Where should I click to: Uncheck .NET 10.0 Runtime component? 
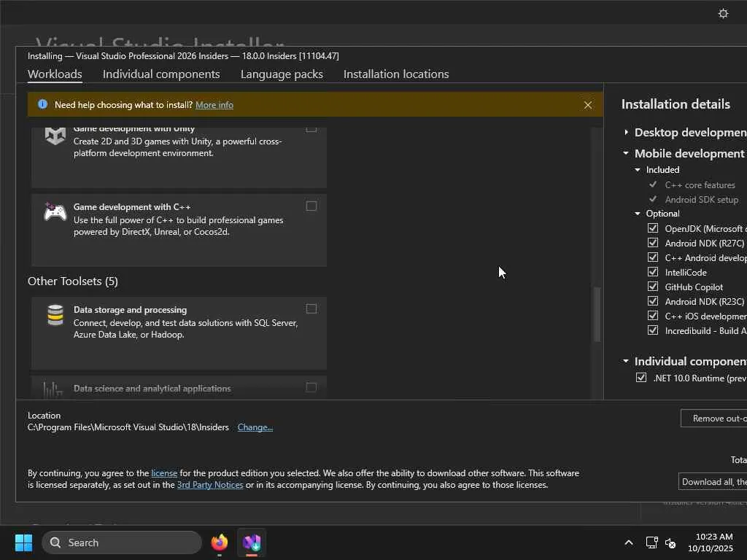[641, 378]
